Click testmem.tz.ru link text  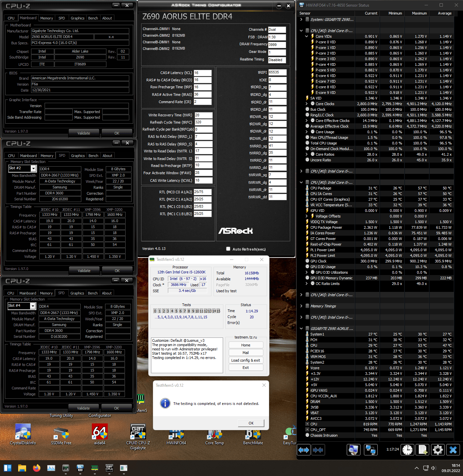(x=246, y=337)
